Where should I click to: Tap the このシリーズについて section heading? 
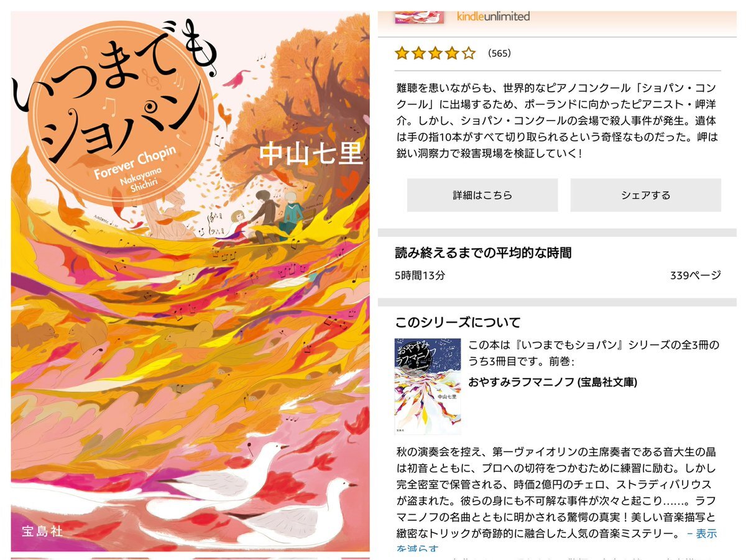click(x=458, y=323)
